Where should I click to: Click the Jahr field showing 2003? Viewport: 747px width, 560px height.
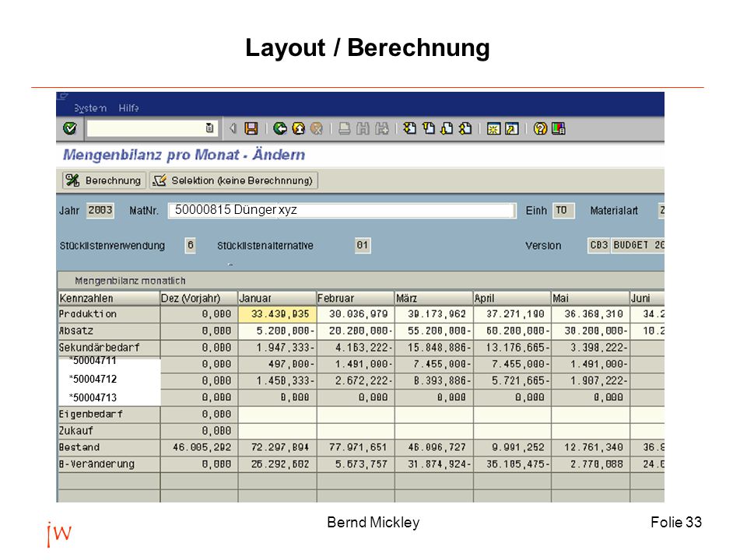tap(100, 211)
